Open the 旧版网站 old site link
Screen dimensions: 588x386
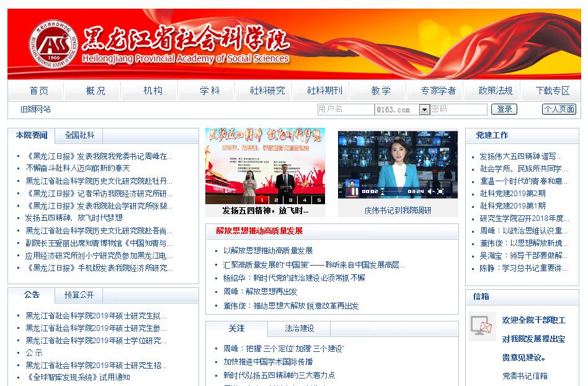pos(35,109)
